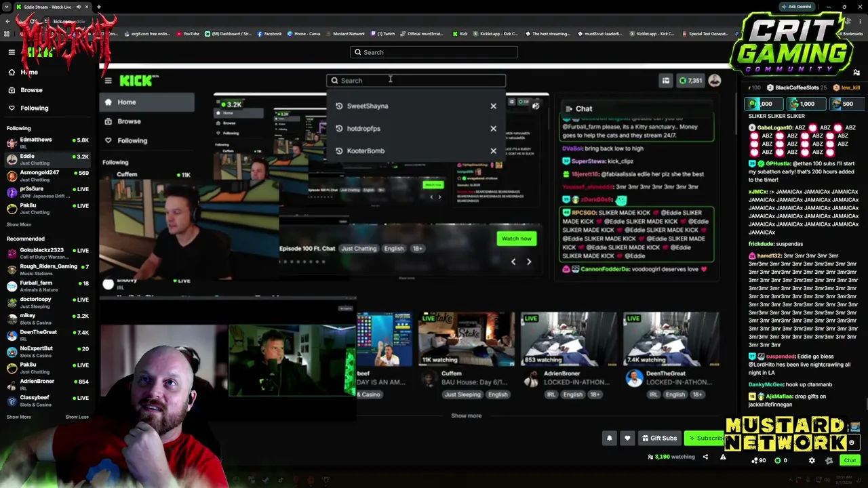Remove hotdropfps from search history
The width and height of the screenshot is (868, 488).
pyautogui.click(x=493, y=129)
